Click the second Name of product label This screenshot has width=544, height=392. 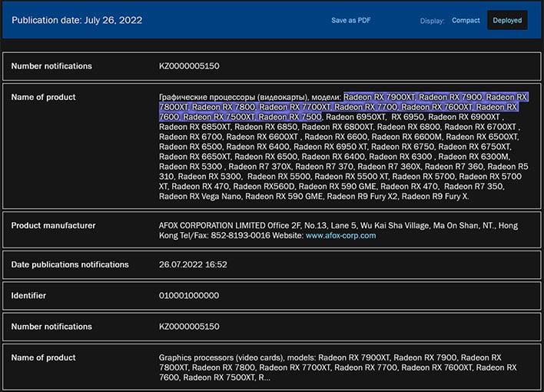pos(43,357)
